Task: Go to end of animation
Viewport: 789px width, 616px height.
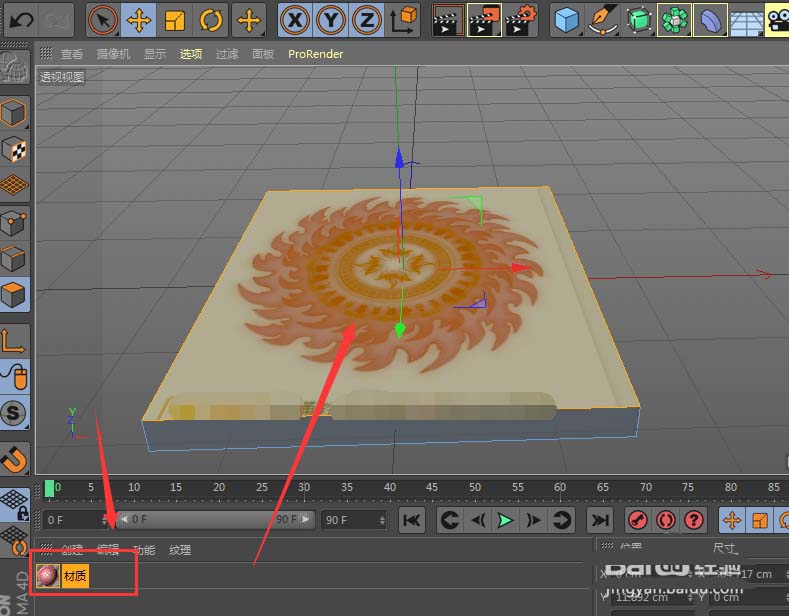Action: click(x=600, y=520)
